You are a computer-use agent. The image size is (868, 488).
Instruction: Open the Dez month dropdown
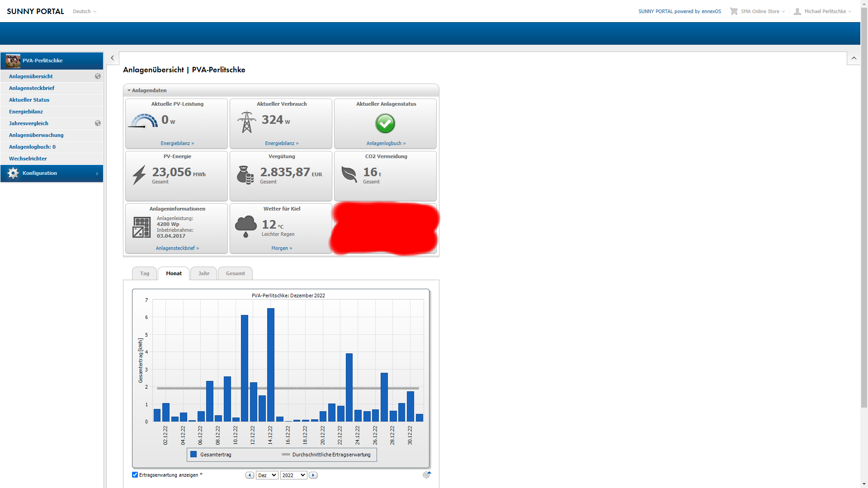pyautogui.click(x=267, y=475)
